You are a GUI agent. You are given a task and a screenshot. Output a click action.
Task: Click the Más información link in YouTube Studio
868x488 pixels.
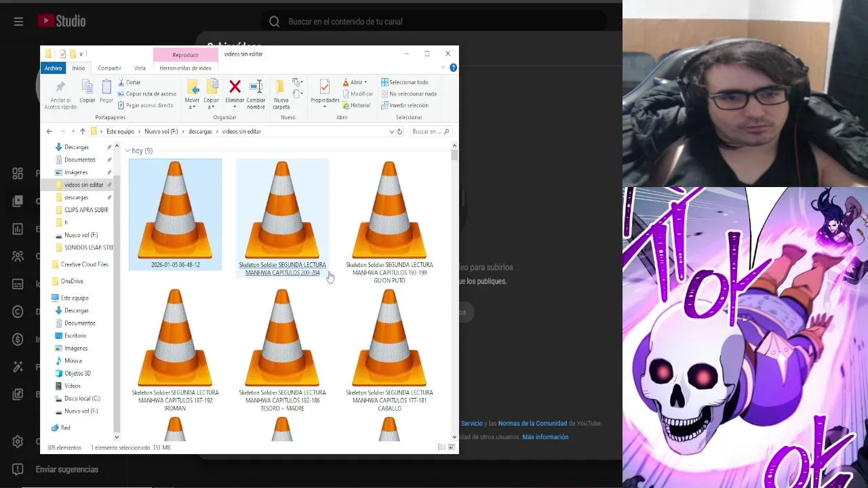pyautogui.click(x=545, y=437)
